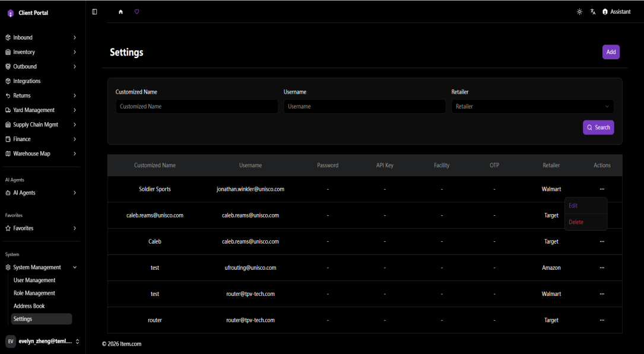The image size is (644, 354).
Task: Open actions menu for ufrouting@unisco.com row
Action: tap(602, 268)
